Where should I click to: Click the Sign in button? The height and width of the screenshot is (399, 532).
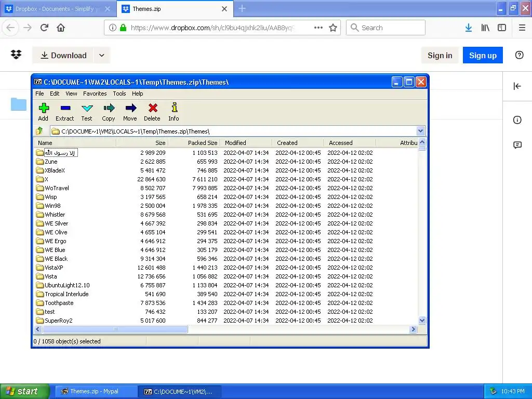pyautogui.click(x=440, y=55)
